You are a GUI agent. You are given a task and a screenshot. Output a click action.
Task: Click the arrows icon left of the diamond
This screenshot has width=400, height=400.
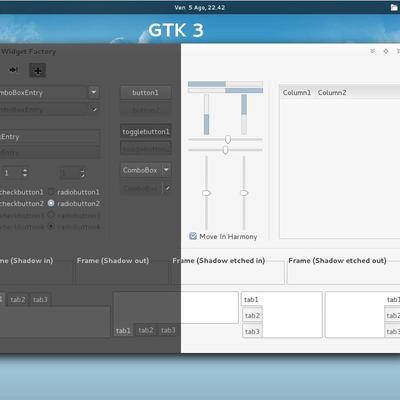pyautogui.click(x=373, y=51)
